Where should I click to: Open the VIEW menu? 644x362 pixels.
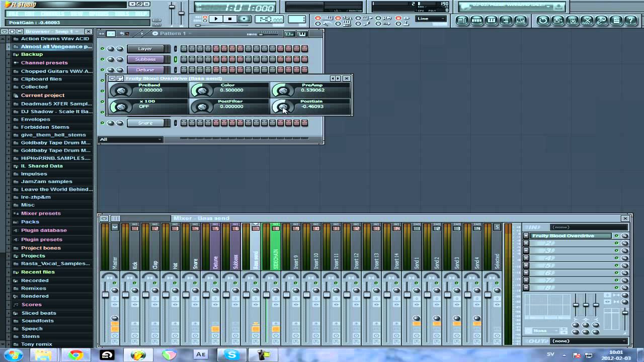coord(77,14)
